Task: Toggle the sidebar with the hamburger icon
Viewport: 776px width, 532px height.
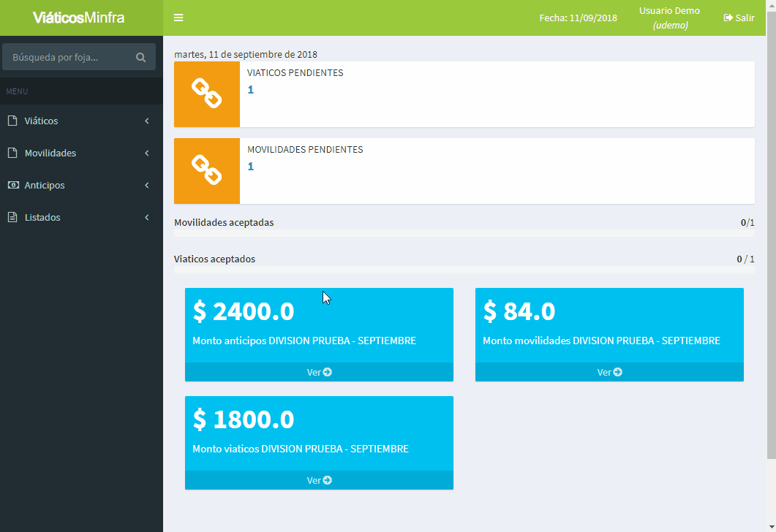Action: click(x=178, y=18)
